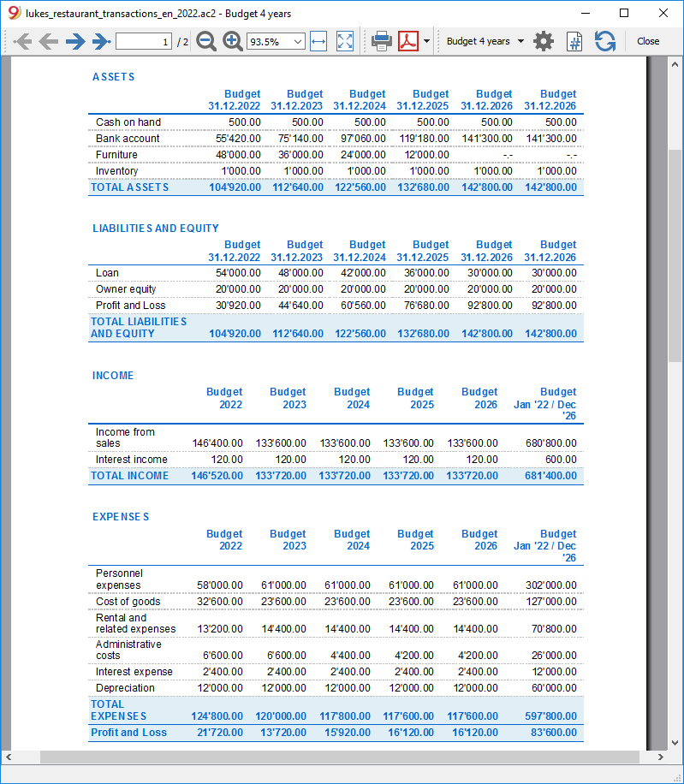Image resolution: width=684 pixels, height=784 pixels.
Task: Refresh the report preview
Action: tap(605, 41)
